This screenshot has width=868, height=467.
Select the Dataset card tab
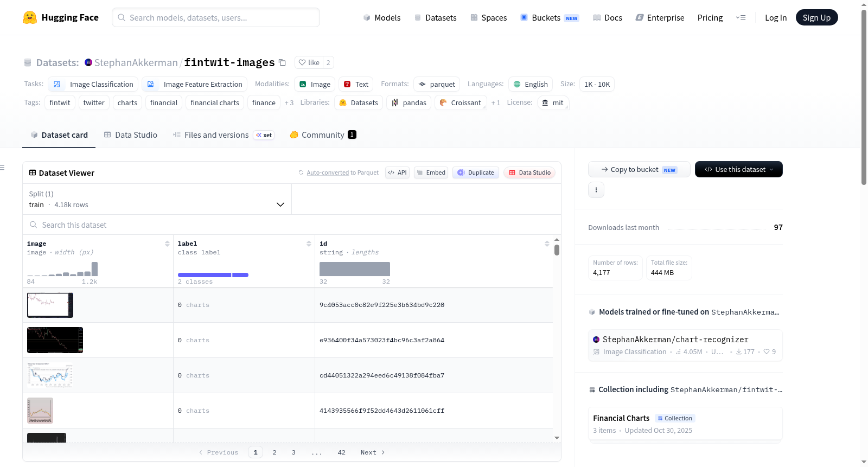point(59,135)
